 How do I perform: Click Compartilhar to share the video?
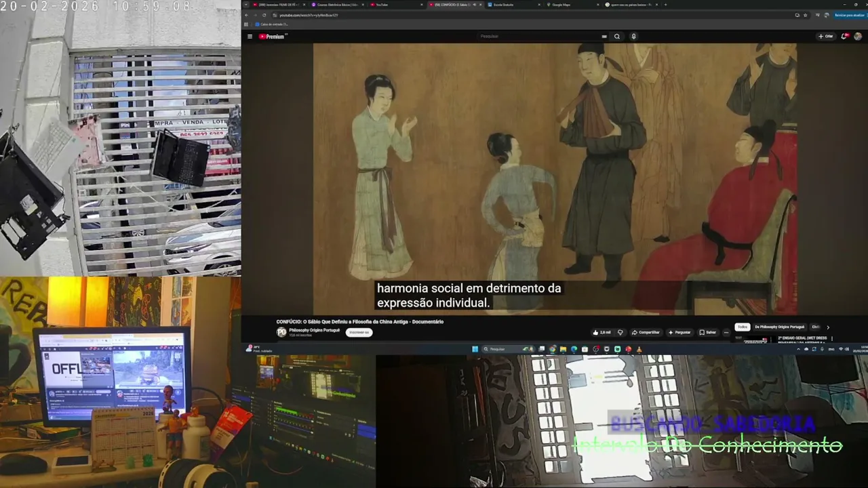click(646, 332)
